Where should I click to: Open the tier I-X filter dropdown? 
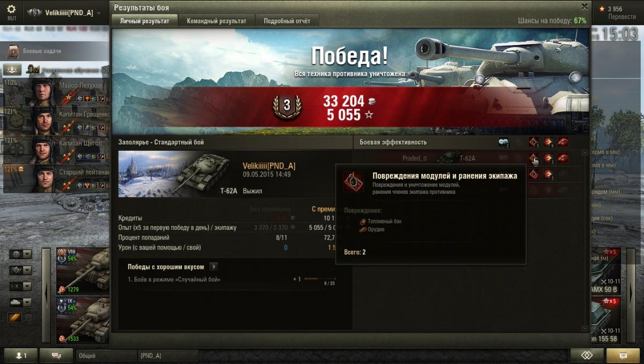(x=20, y=286)
